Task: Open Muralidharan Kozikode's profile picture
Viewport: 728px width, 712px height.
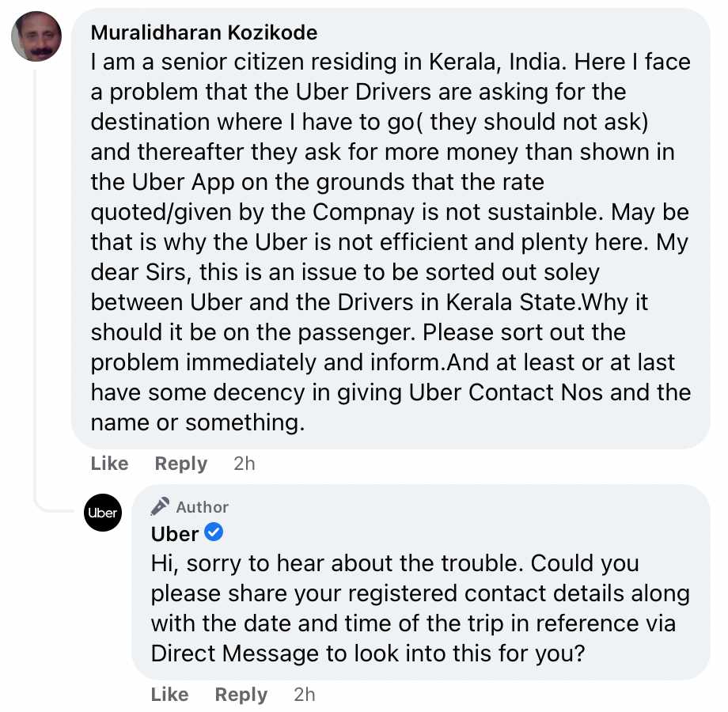Action: coord(36,36)
